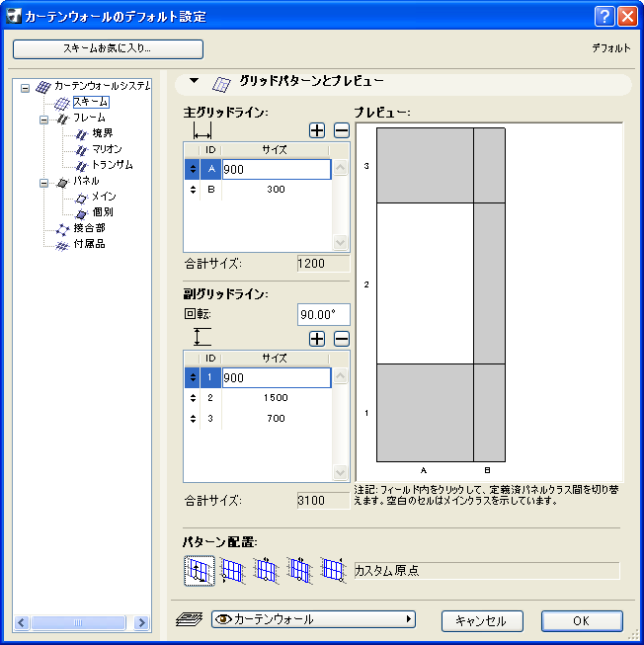This screenshot has width=644, height=645.
Task: Collapse the パネル tree branch
Action: [44, 183]
